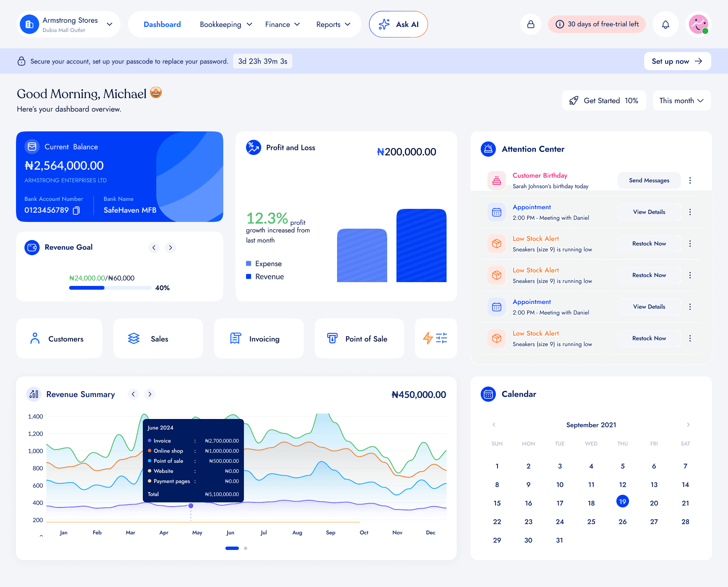The width and height of the screenshot is (728, 587).
Task: Click the Calendar panel icon
Action: point(488,394)
